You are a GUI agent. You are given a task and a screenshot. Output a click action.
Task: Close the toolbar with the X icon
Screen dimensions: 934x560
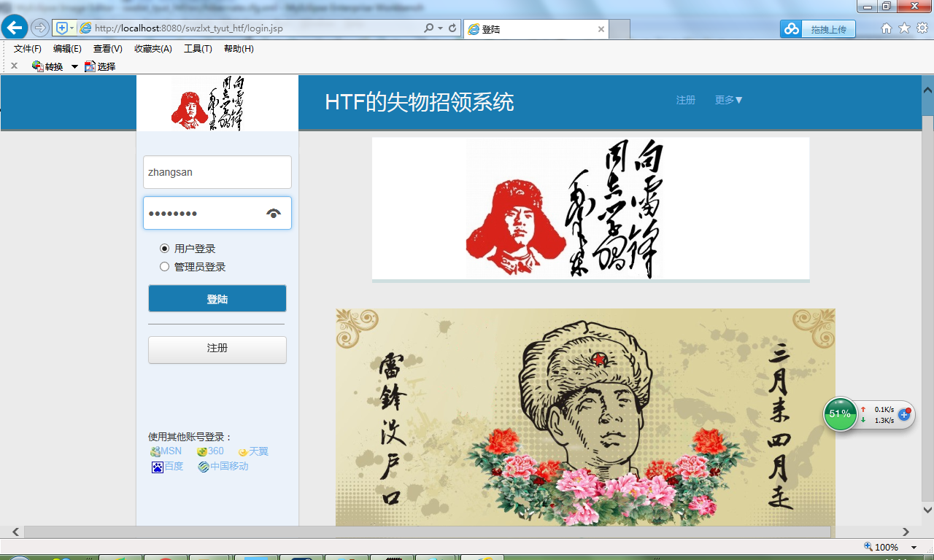click(x=14, y=66)
